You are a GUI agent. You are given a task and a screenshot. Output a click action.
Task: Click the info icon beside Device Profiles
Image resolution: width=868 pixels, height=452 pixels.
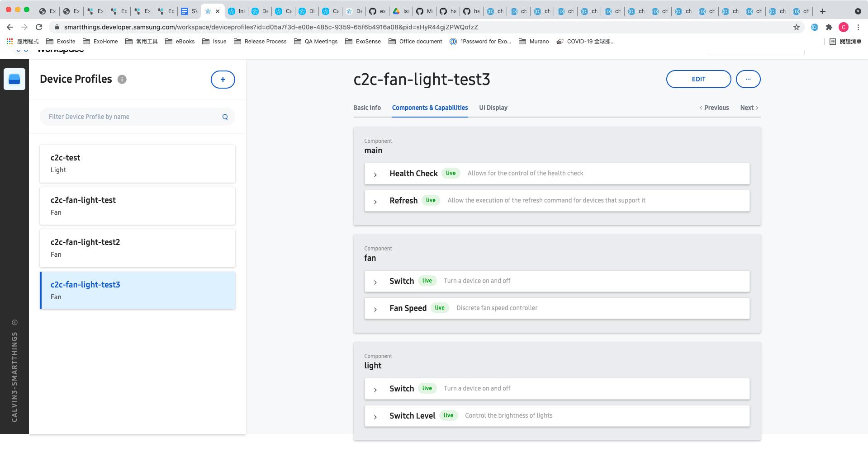122,79
